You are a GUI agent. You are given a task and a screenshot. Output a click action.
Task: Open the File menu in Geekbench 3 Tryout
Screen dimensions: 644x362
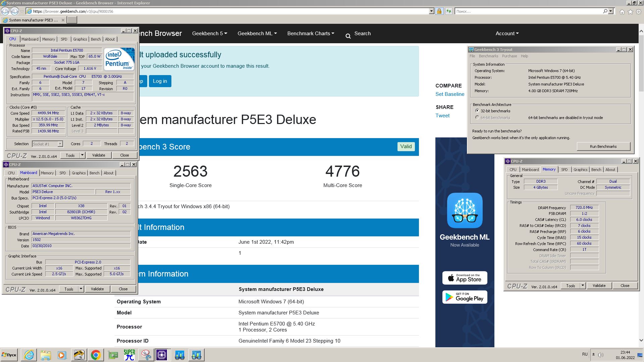click(472, 56)
